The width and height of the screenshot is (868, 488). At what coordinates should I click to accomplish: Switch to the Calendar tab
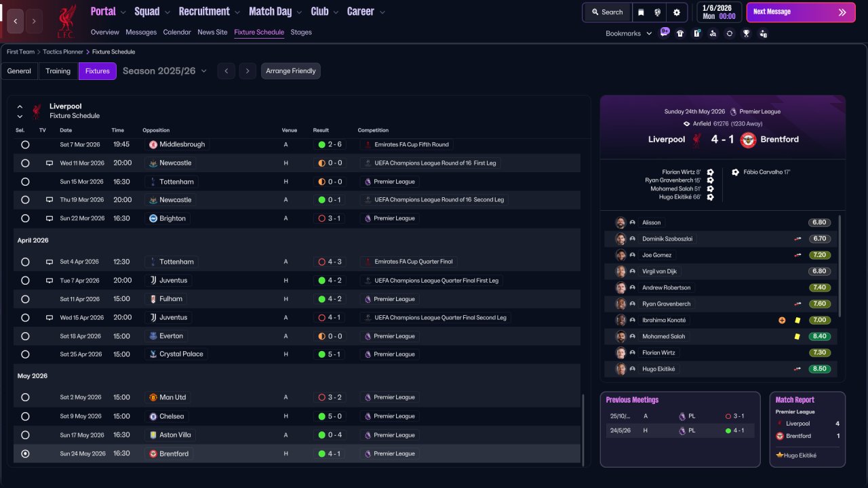pyautogui.click(x=177, y=33)
